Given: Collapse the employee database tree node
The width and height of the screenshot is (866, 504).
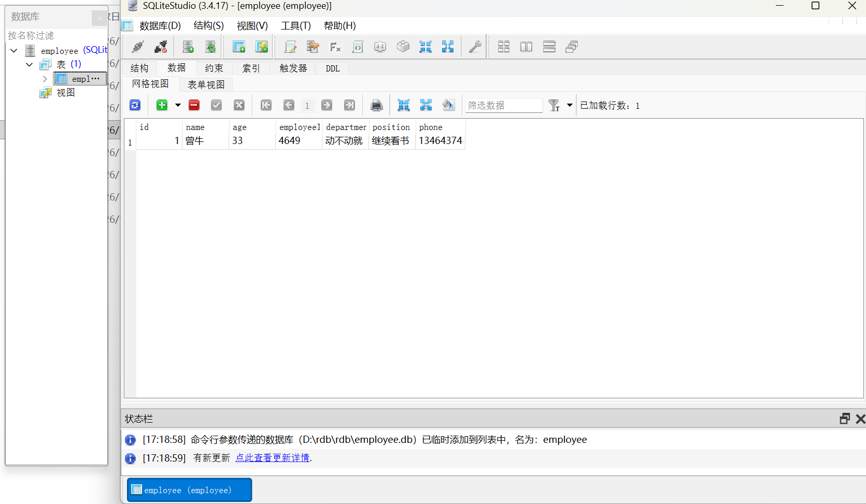Looking at the screenshot, I should click(14, 51).
